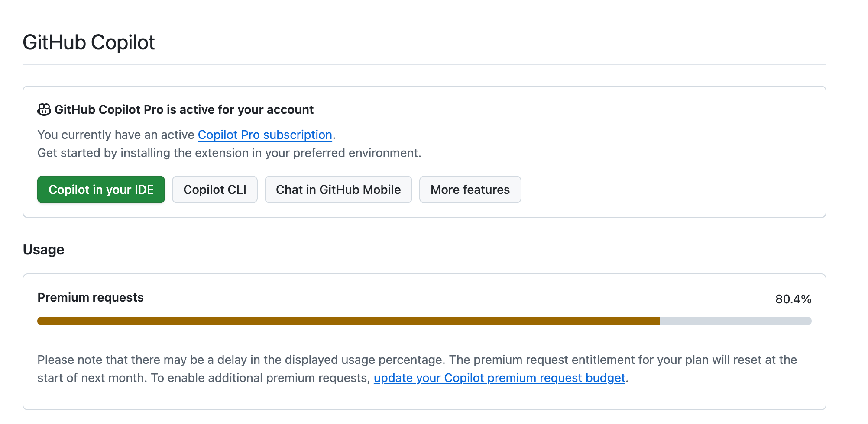The image size is (868, 424).
Task: Click the filled brown portion of usage bar
Action: point(347,321)
